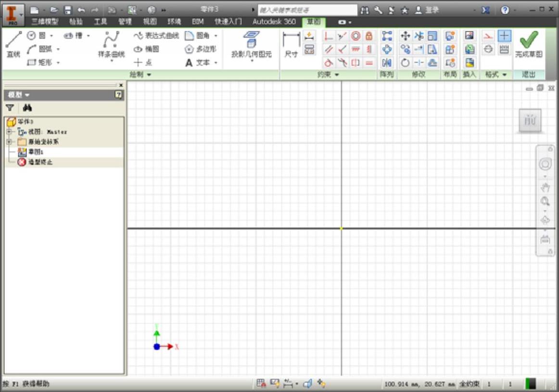Open the Circle (圆) tool dropdown arrow
559x392 pixels.
tap(51, 36)
